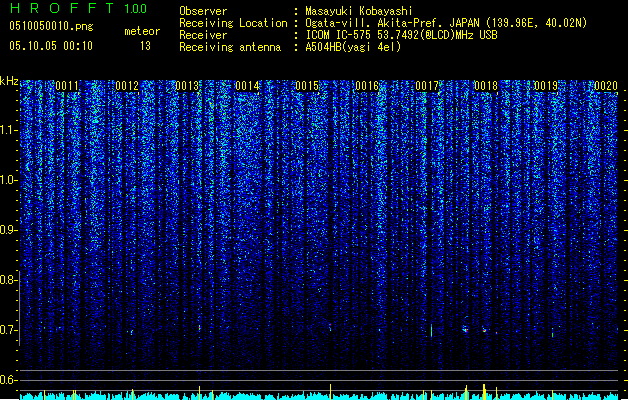
Task: Click the 0019 time marker
Action: [x=546, y=86]
